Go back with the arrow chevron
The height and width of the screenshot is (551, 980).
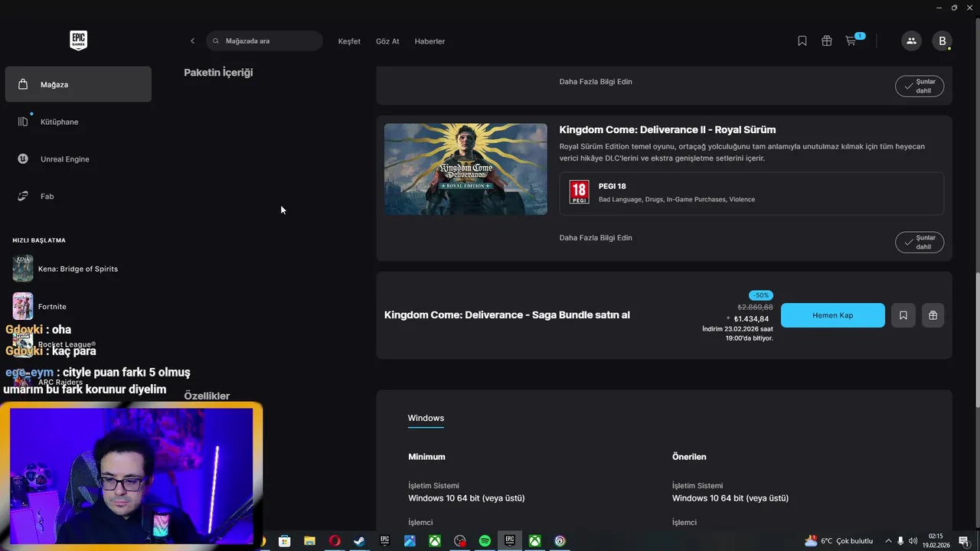click(x=192, y=41)
